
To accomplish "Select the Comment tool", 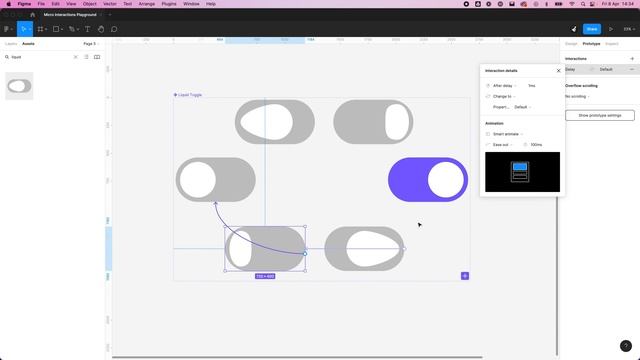I will coord(114,29).
